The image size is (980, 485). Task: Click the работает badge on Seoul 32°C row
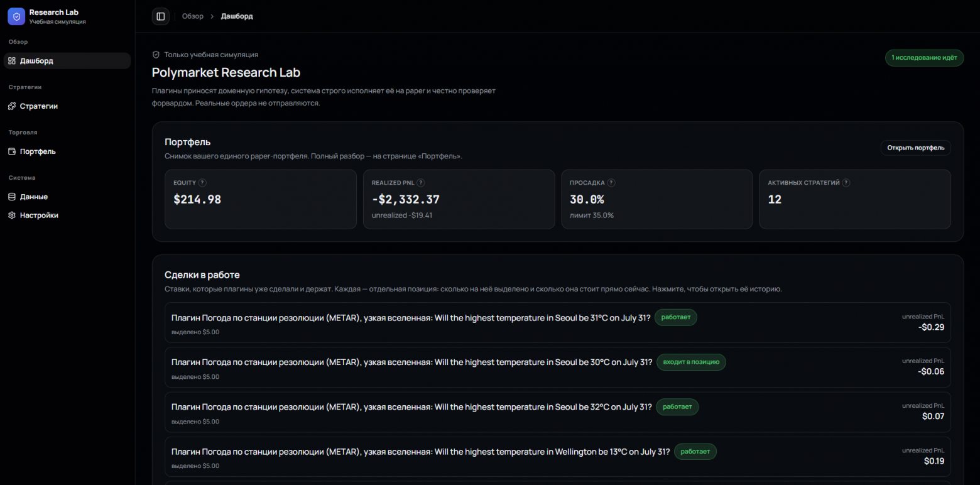(677, 406)
